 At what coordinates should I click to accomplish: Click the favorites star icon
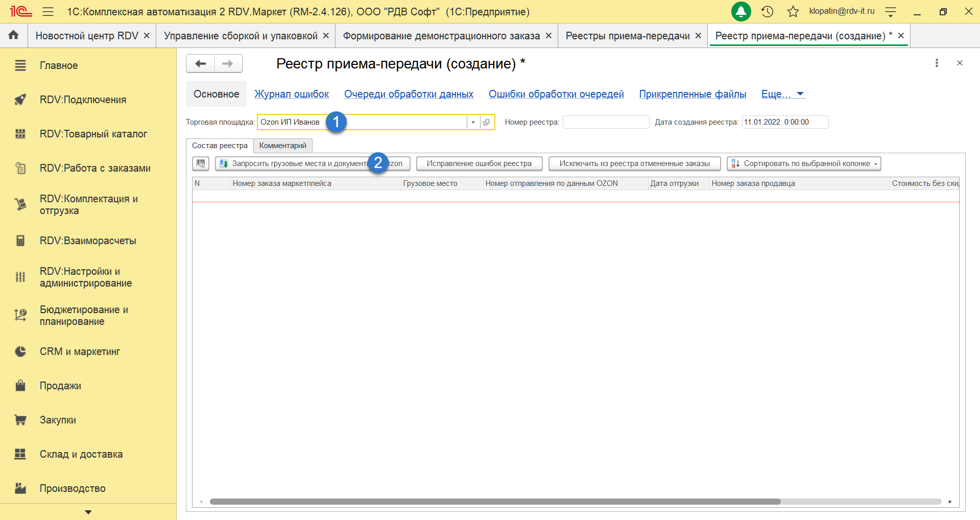pyautogui.click(x=793, y=11)
